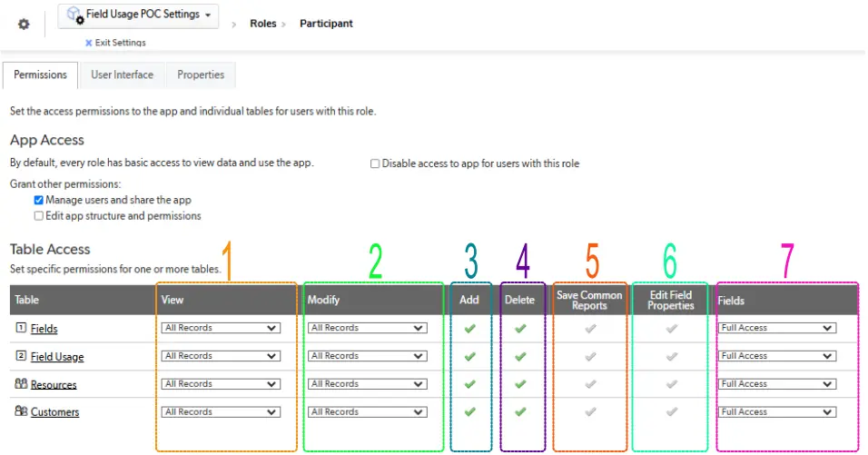Click the app cube icon beside Field Usage POC Settings

pyautogui.click(x=74, y=15)
